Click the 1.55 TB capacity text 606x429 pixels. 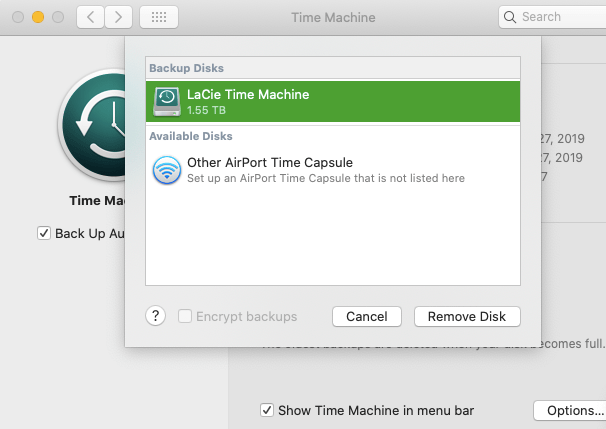tap(206, 110)
